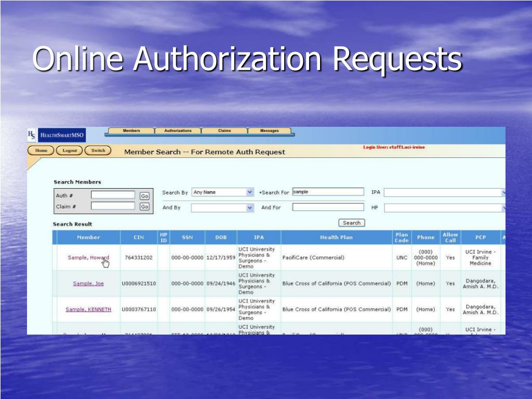Click the Member Search page title
The image size is (532, 399).
pos(205,152)
